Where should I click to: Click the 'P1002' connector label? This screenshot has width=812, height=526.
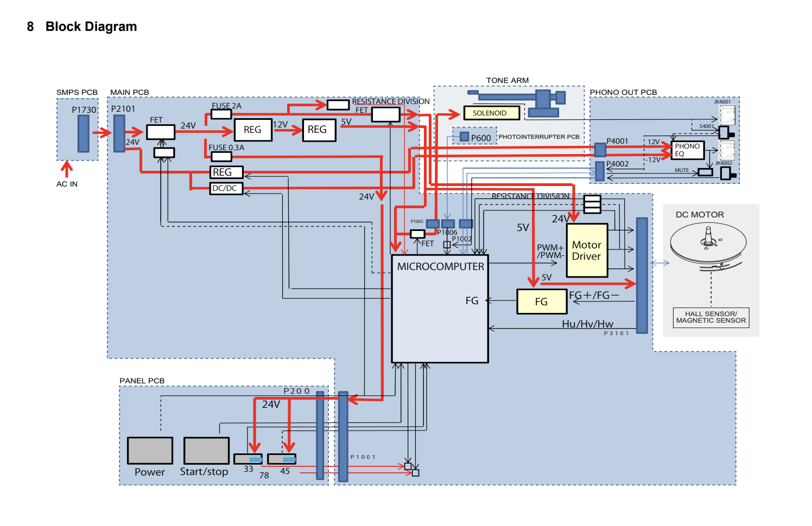(x=462, y=239)
